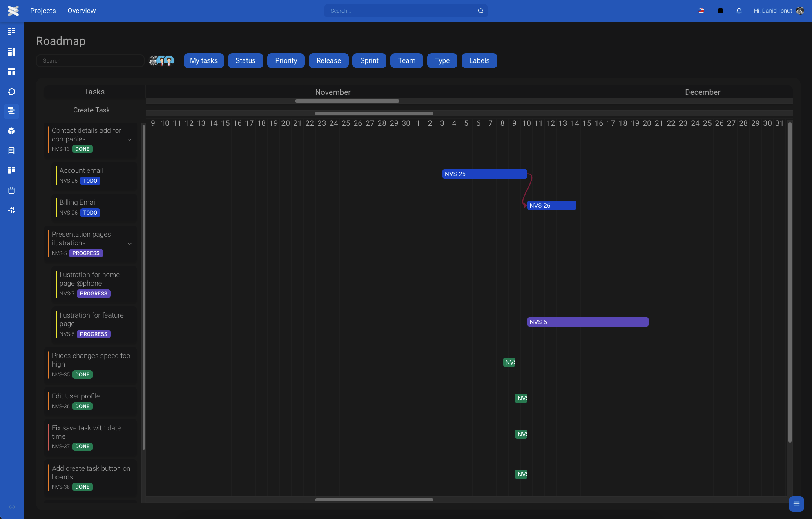Open the Priority filter dropdown

pos(286,60)
